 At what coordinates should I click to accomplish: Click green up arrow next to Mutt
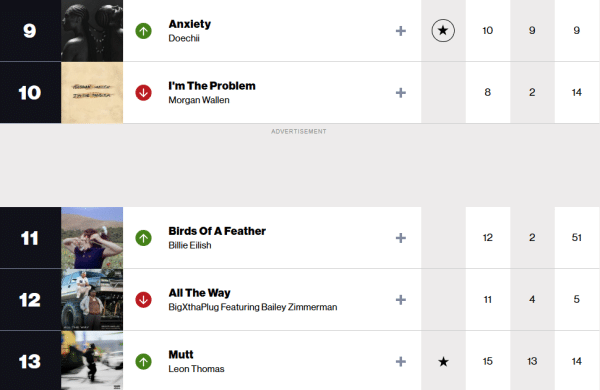pyautogui.click(x=143, y=361)
